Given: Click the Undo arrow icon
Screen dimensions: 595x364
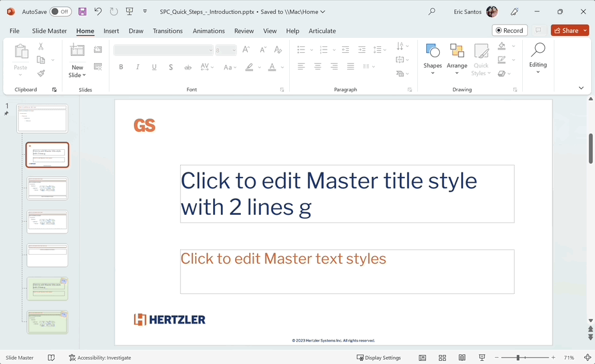Looking at the screenshot, I should click(98, 12).
